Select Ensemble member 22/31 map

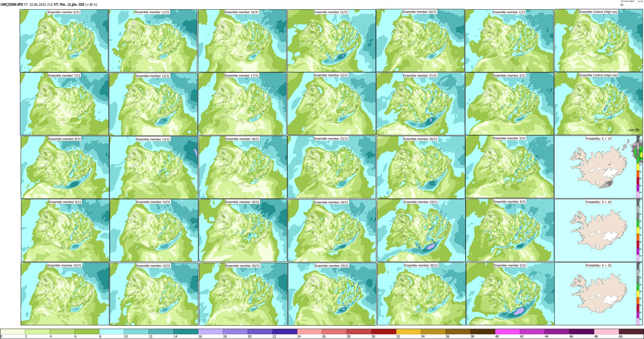pos(331,104)
